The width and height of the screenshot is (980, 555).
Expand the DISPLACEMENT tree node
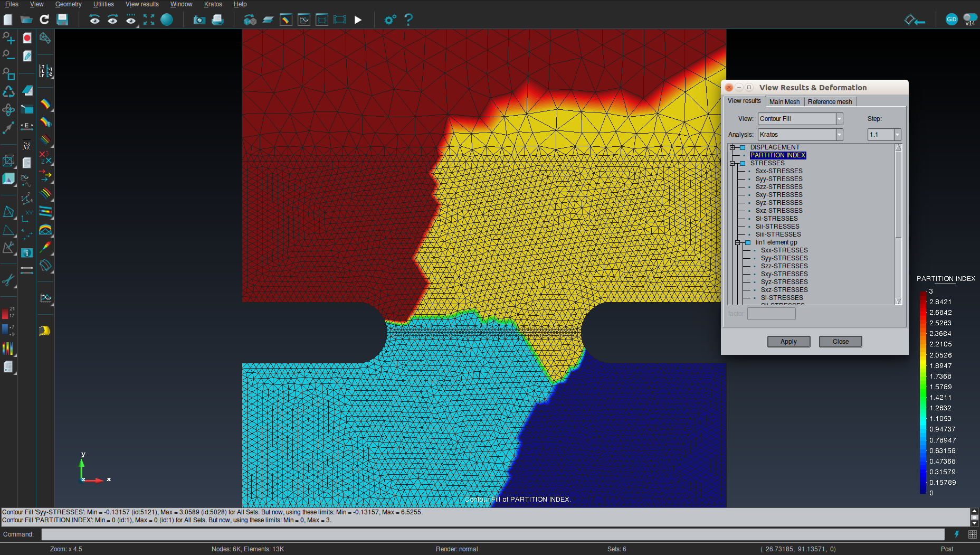[x=732, y=147]
